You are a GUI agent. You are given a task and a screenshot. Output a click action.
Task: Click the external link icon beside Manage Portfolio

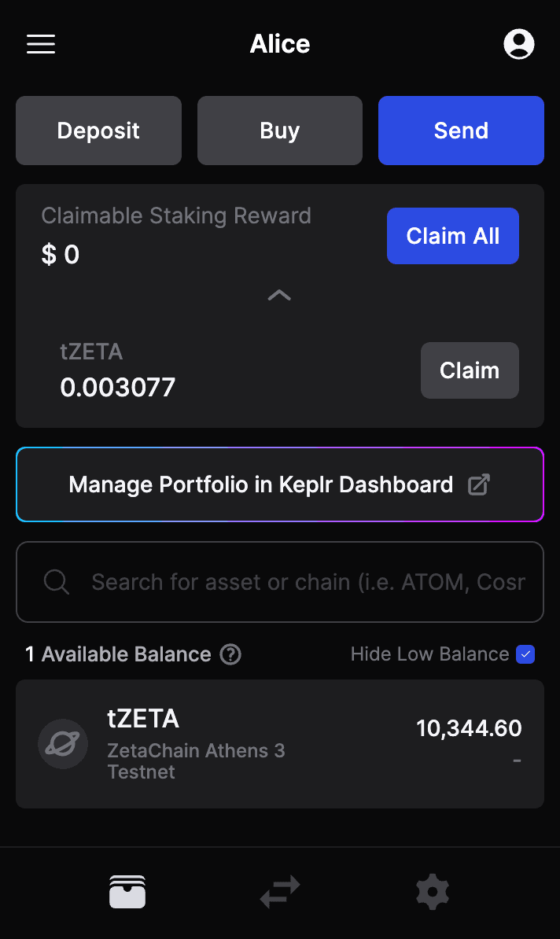(x=478, y=484)
